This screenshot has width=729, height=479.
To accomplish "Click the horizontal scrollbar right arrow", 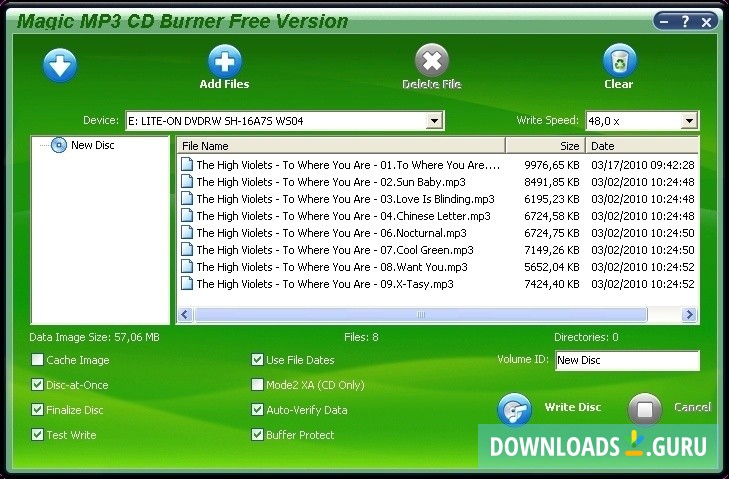I will click(689, 315).
